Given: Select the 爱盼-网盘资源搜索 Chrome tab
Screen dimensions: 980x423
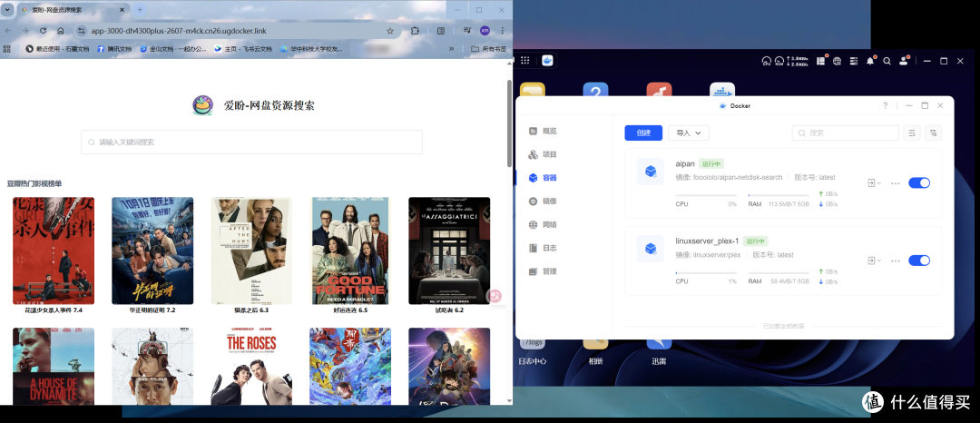Looking at the screenshot, I should 73,10.
